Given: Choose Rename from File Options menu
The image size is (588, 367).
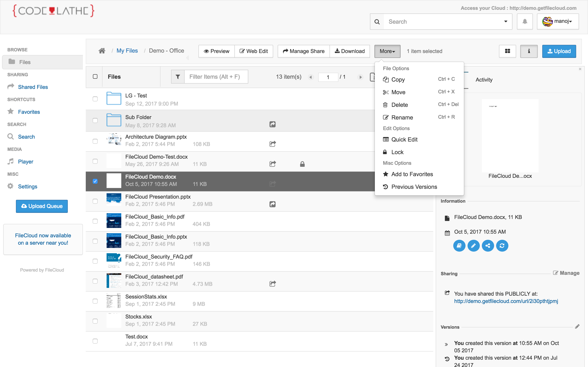Looking at the screenshot, I should pos(402,117).
